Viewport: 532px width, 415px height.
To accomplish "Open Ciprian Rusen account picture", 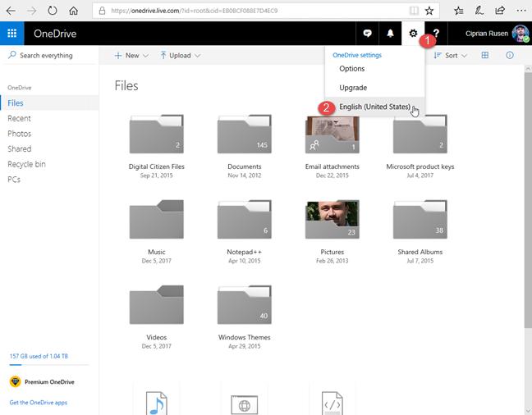I will (x=521, y=34).
